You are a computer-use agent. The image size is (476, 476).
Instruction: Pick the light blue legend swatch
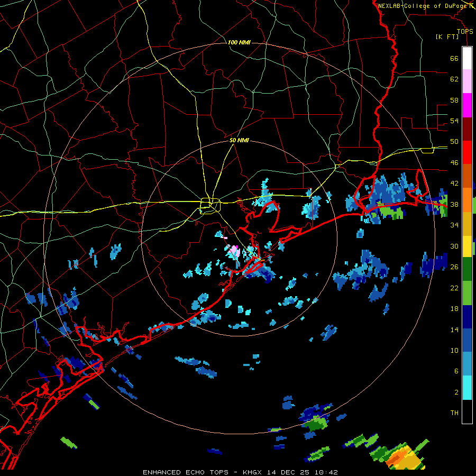467,364
